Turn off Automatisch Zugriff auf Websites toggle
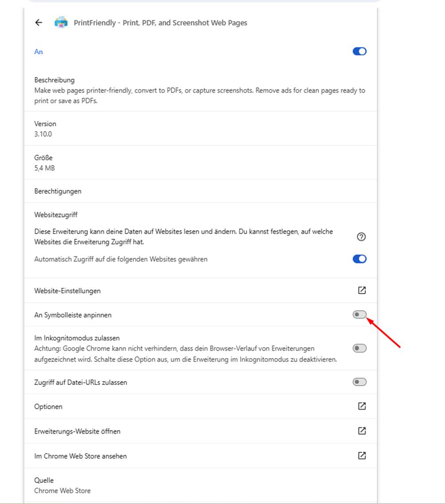Screen dimensions: 445x504 pos(359,259)
